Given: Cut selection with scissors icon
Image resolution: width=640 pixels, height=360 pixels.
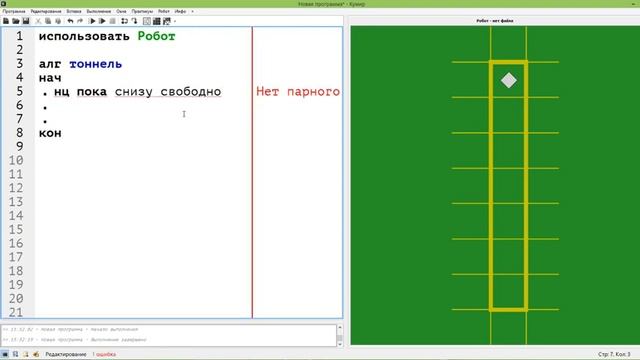Looking at the screenshot, I should coord(38,21).
